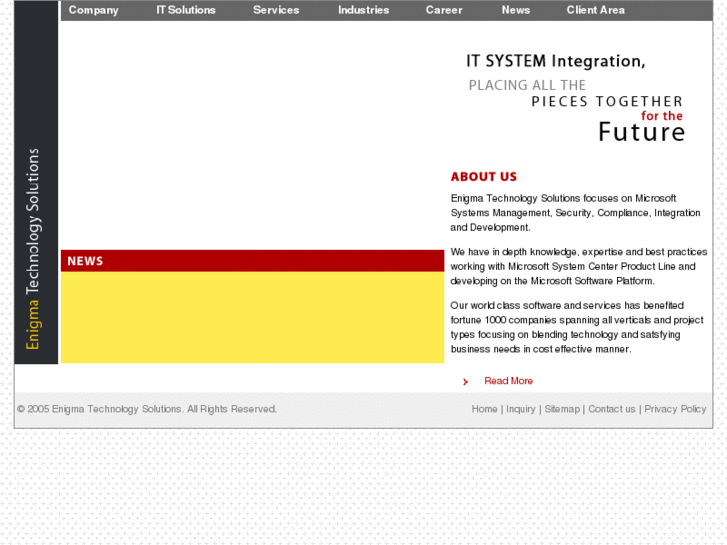Click the large Future headline word
The width and height of the screenshot is (727, 545).
[x=642, y=132]
